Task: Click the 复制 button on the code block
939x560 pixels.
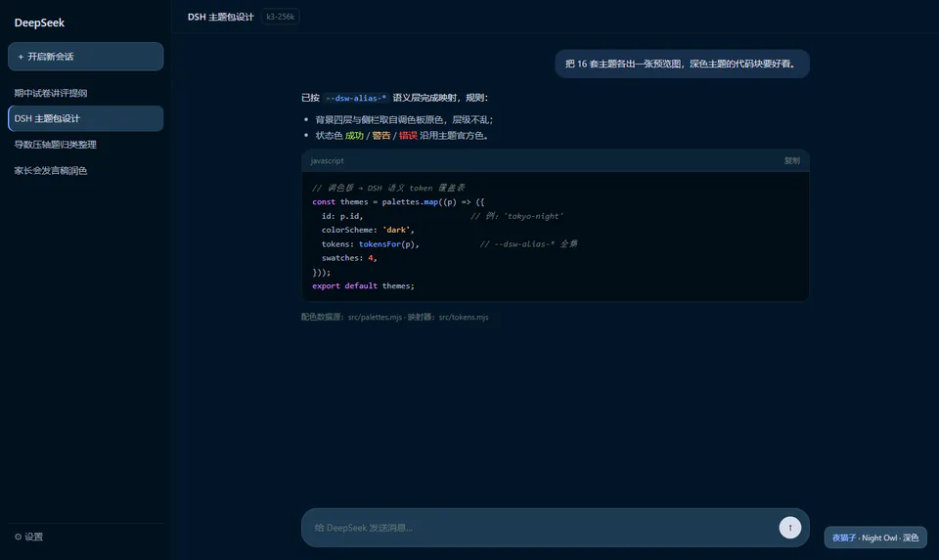Action: click(x=791, y=160)
